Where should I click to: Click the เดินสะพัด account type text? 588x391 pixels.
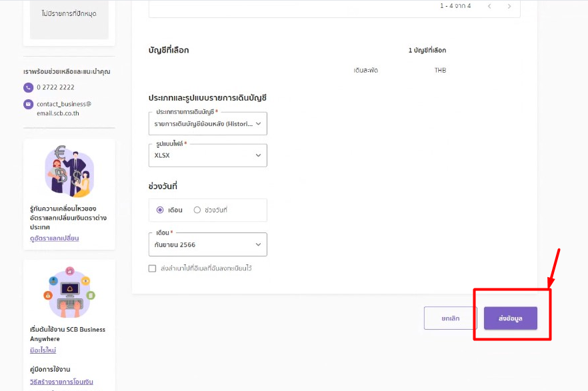pyautogui.click(x=365, y=70)
